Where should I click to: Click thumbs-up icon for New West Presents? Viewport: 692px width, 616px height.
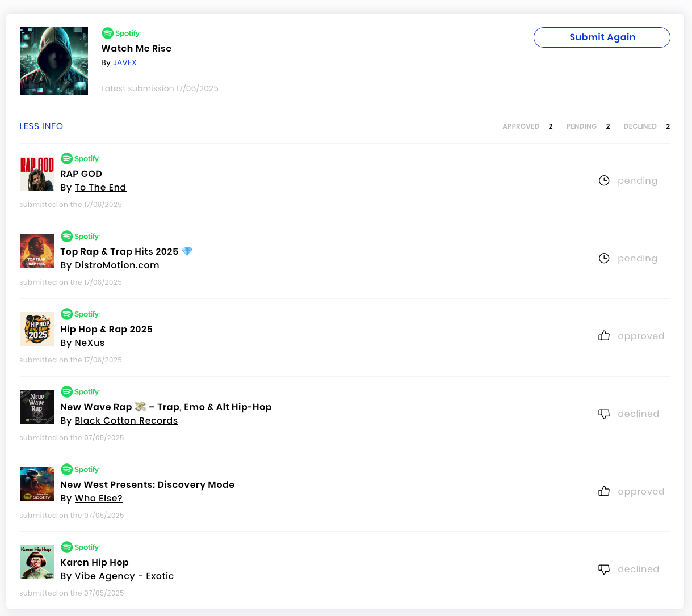coord(604,491)
